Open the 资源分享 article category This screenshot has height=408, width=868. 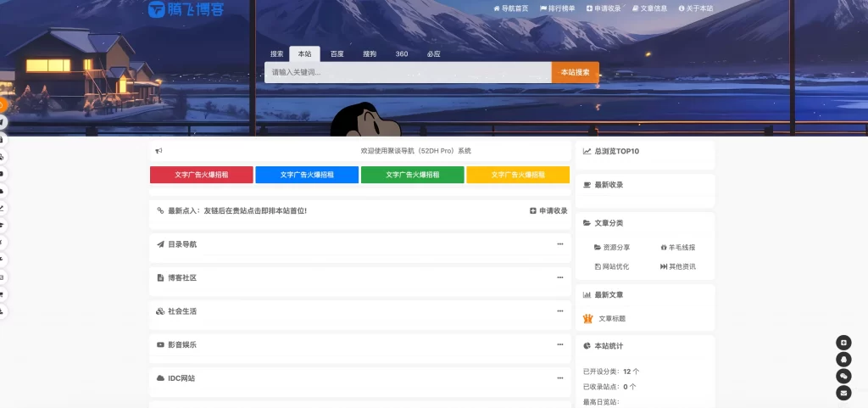[612, 248]
